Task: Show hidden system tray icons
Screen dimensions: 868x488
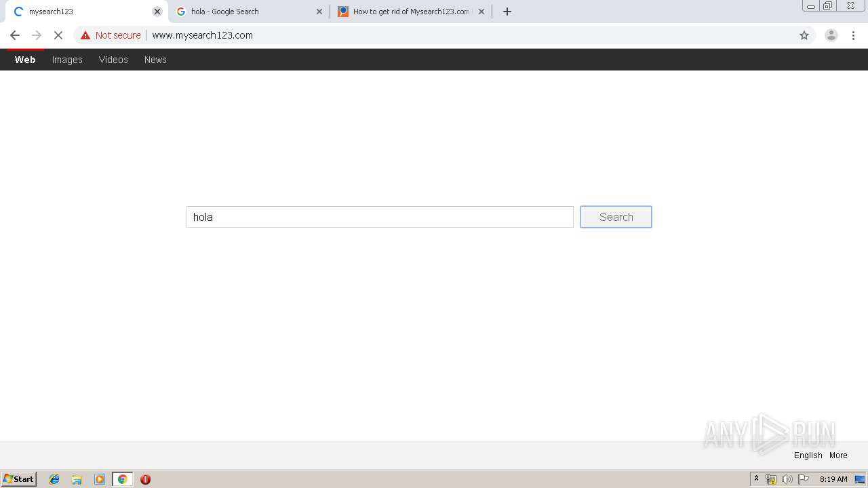Action: (x=756, y=479)
